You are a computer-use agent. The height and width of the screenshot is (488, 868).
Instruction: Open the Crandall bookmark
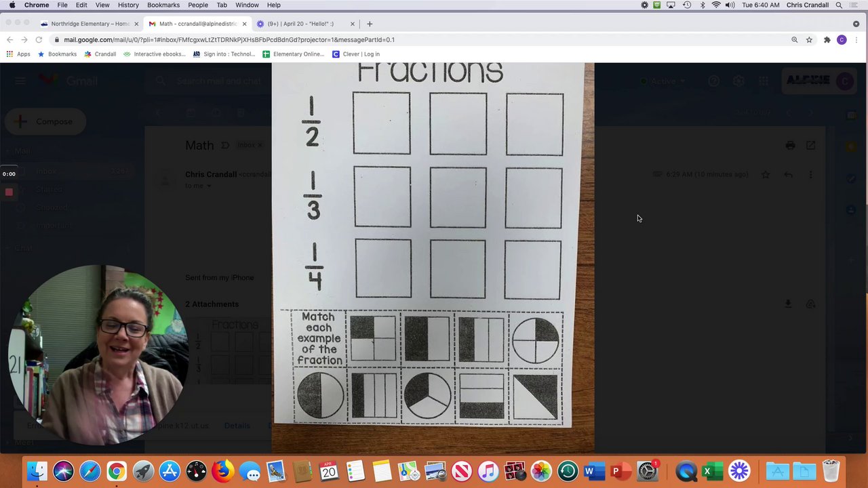pos(100,54)
